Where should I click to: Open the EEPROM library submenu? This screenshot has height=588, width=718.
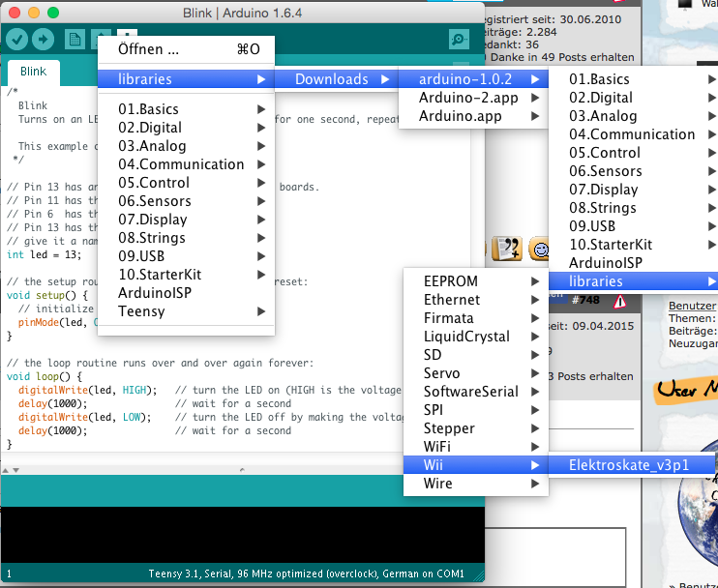coord(476,281)
